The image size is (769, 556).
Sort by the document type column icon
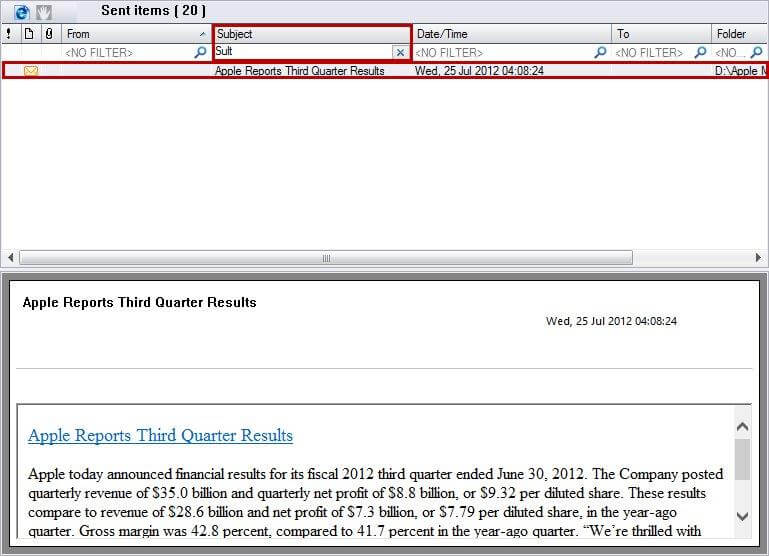coord(29,34)
